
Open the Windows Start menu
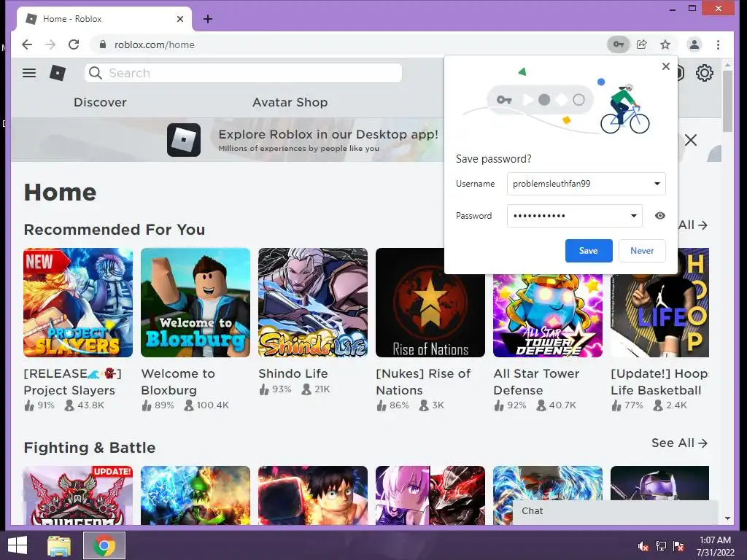tap(18, 545)
